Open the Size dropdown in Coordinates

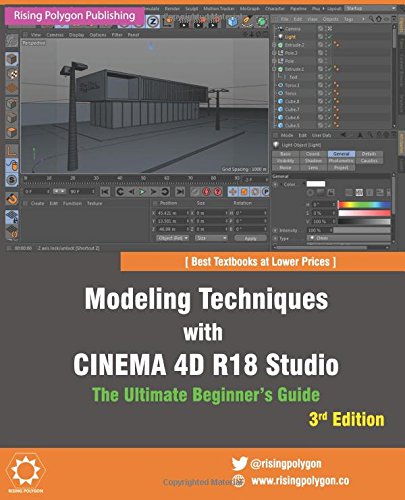tap(211, 238)
